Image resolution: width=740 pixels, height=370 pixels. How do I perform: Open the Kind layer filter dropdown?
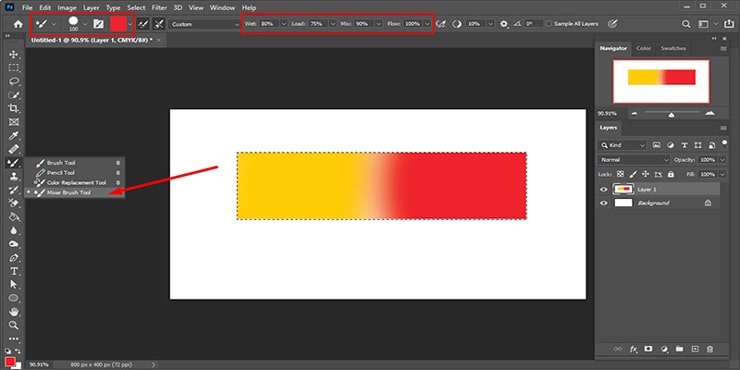pyautogui.click(x=622, y=145)
